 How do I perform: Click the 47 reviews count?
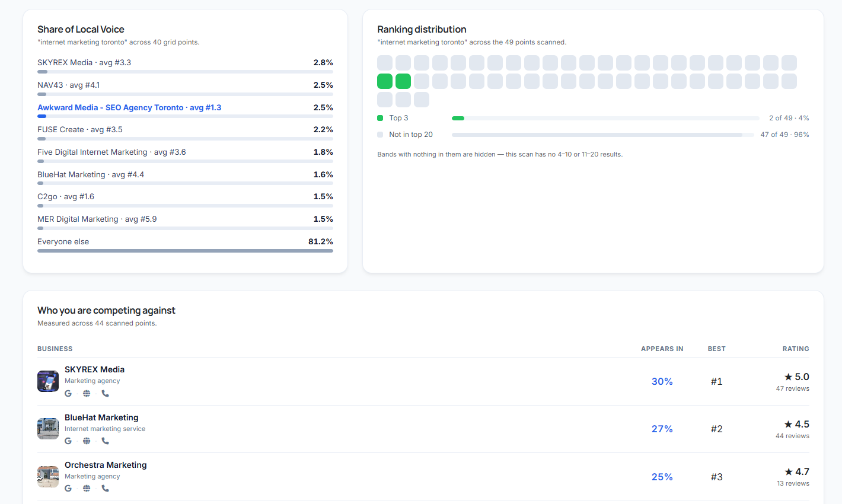[793, 388]
